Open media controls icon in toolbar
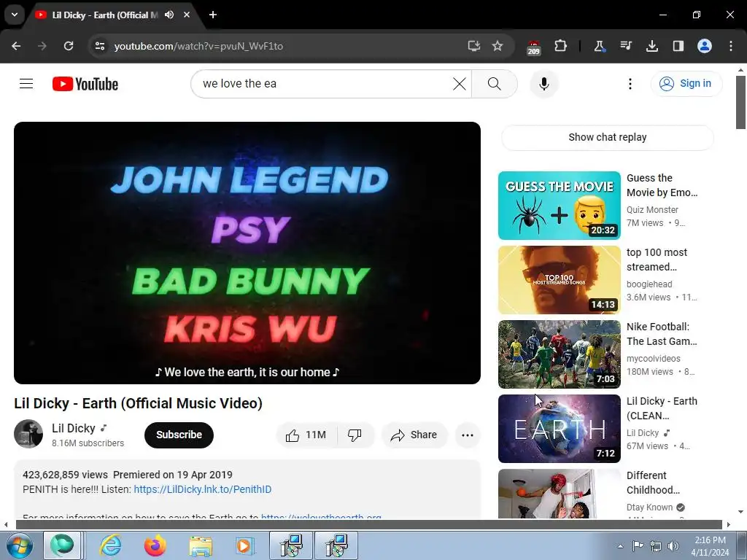The width and height of the screenshot is (747, 560). pyautogui.click(x=626, y=46)
